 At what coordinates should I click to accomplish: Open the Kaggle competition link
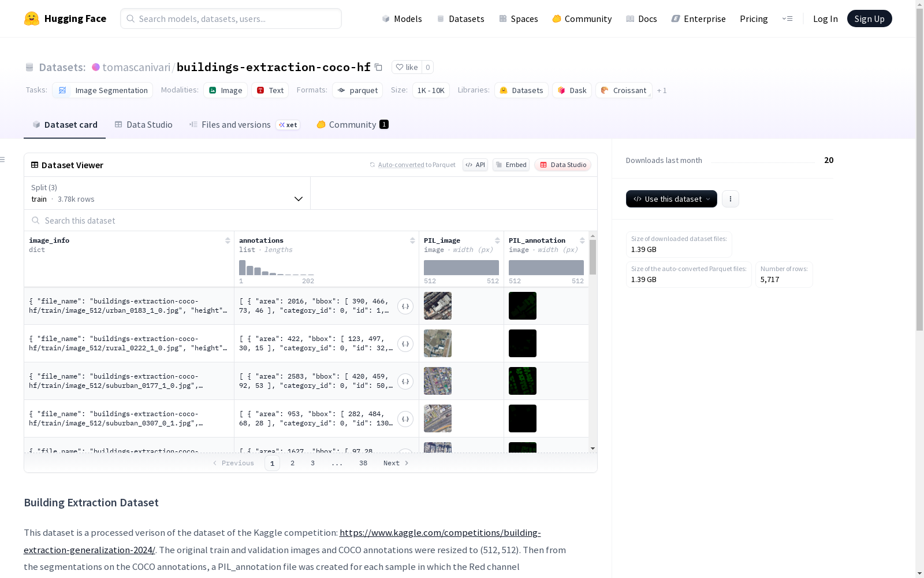tap(439, 533)
